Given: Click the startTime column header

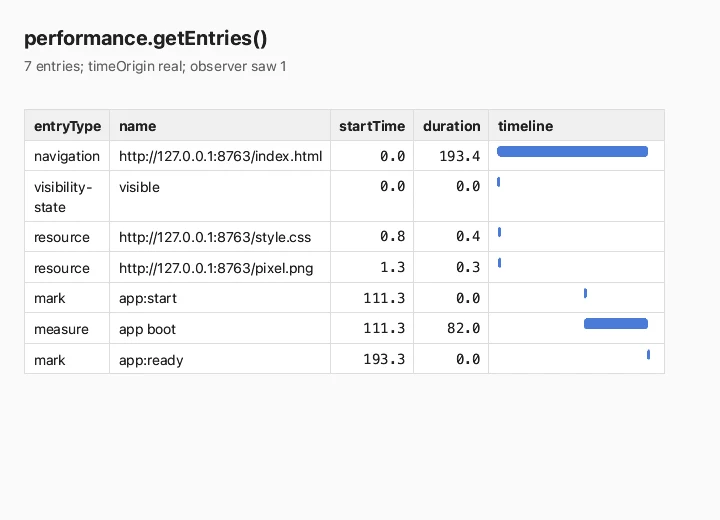Looking at the screenshot, I should 372,125.
